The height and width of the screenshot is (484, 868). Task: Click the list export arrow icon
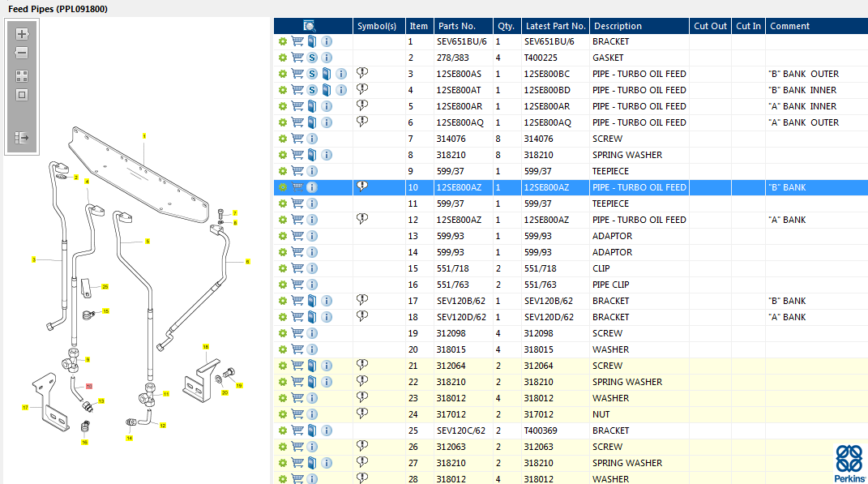tap(22, 138)
